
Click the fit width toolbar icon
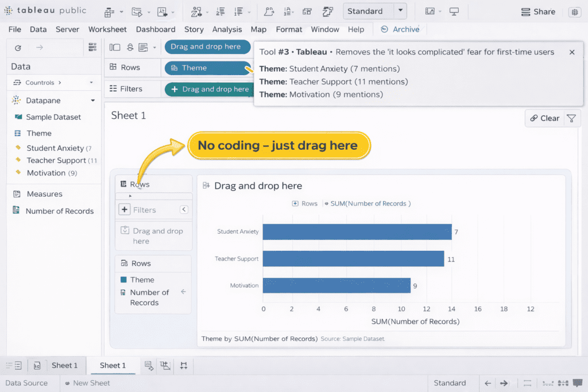click(x=307, y=11)
